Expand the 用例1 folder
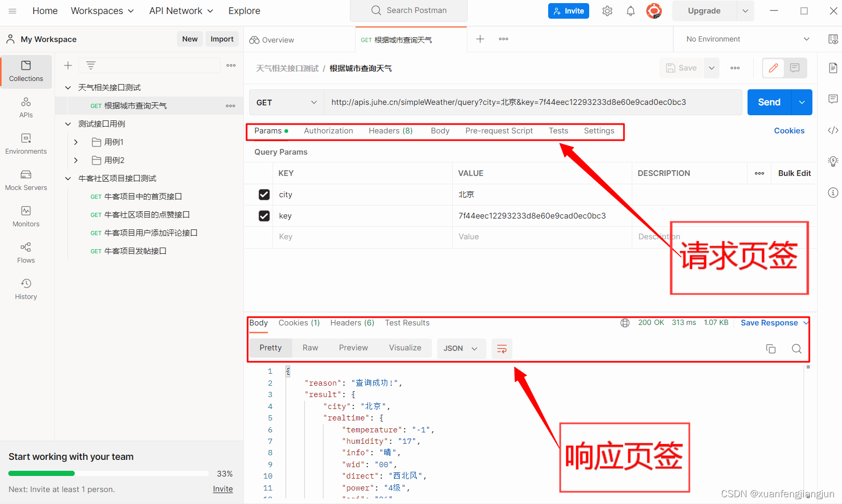This screenshot has width=842, height=504. pos(76,142)
